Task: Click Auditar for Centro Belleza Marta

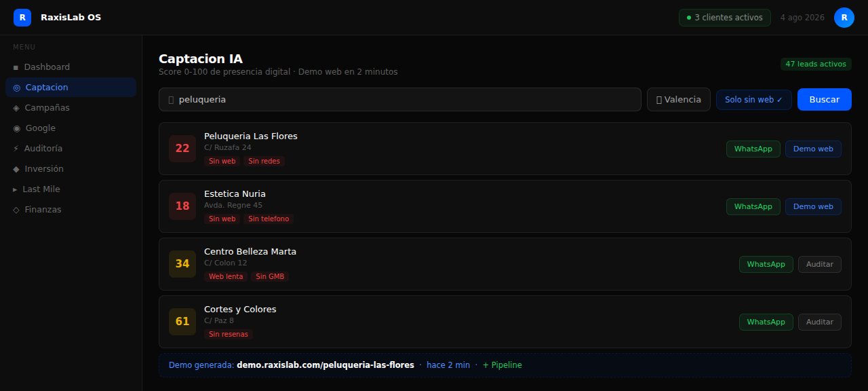Action: tap(819, 264)
